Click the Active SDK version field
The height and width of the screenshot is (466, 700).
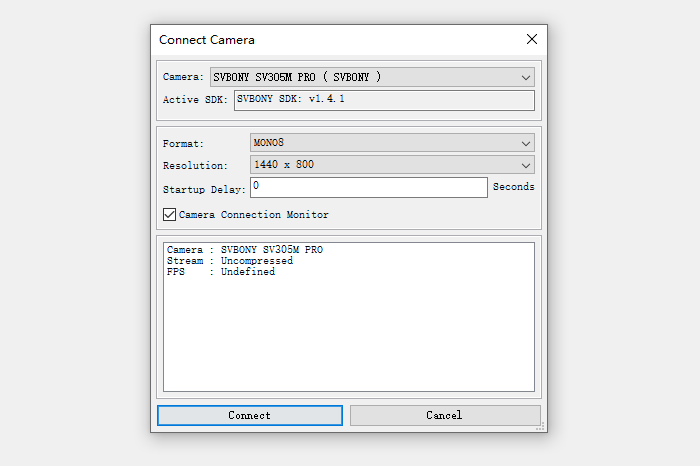tap(384, 100)
